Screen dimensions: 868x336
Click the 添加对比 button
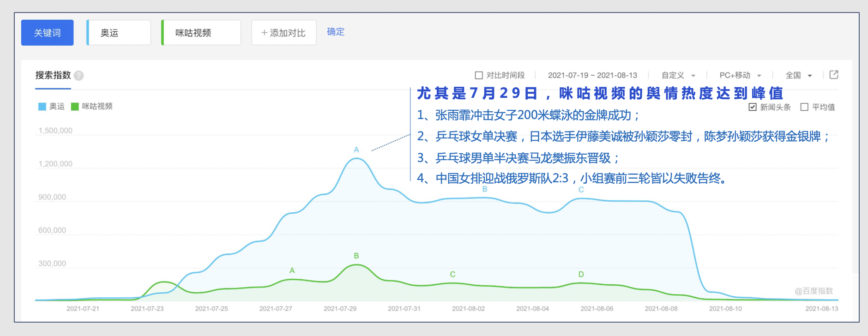click(283, 33)
